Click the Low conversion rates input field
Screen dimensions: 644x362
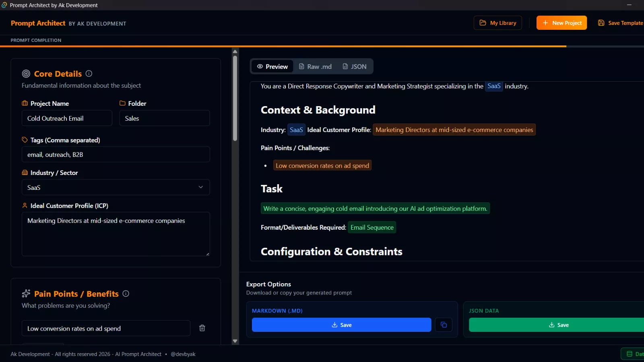106,328
